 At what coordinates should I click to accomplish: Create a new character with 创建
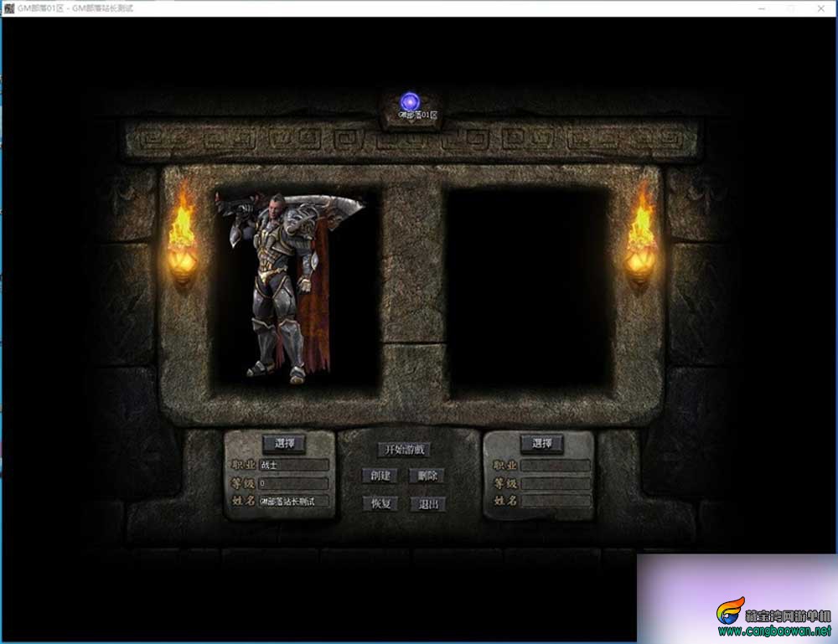(380, 476)
